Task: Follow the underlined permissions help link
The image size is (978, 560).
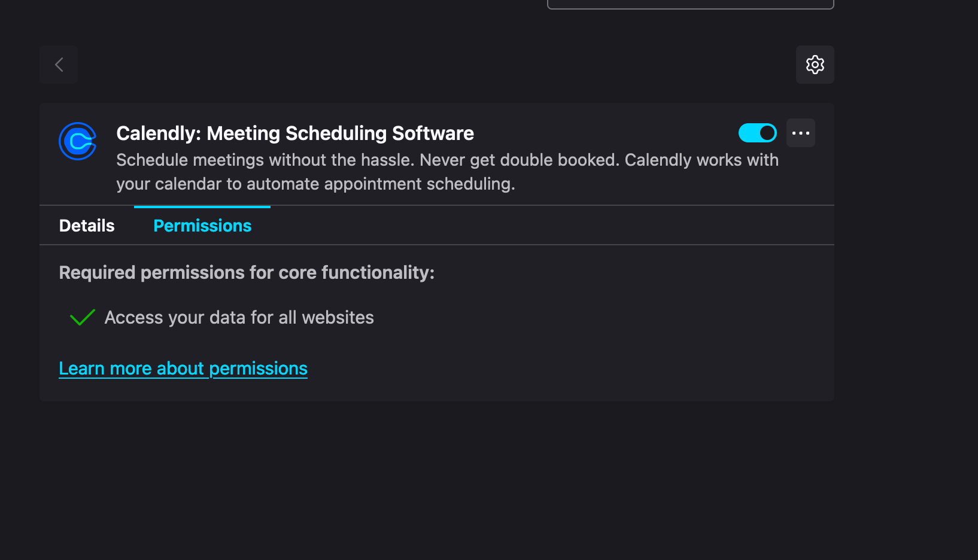Action: pyautogui.click(x=183, y=369)
